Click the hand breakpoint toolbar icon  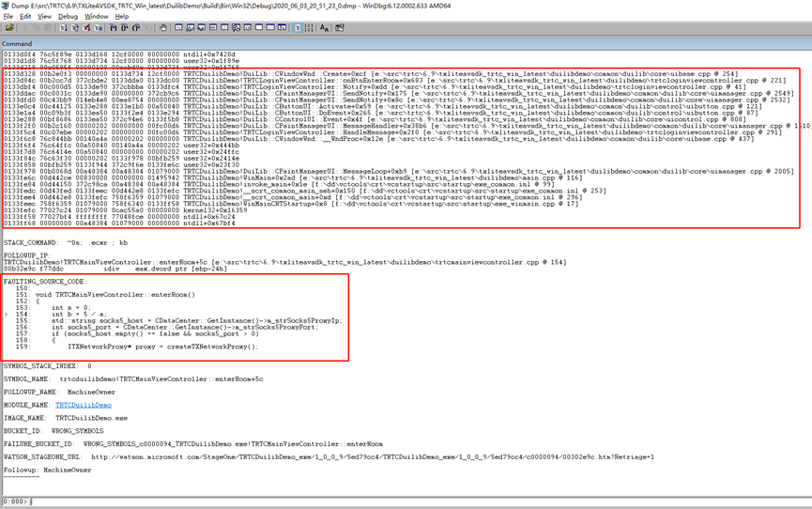pos(163,27)
